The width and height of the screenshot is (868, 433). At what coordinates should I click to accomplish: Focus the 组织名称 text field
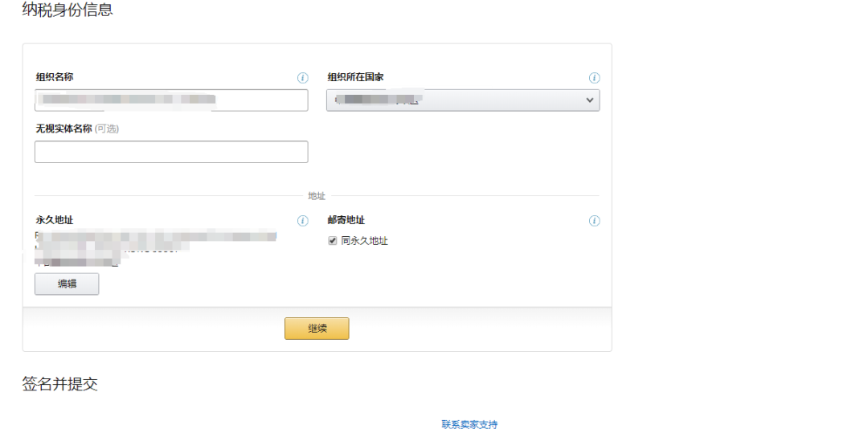point(171,100)
